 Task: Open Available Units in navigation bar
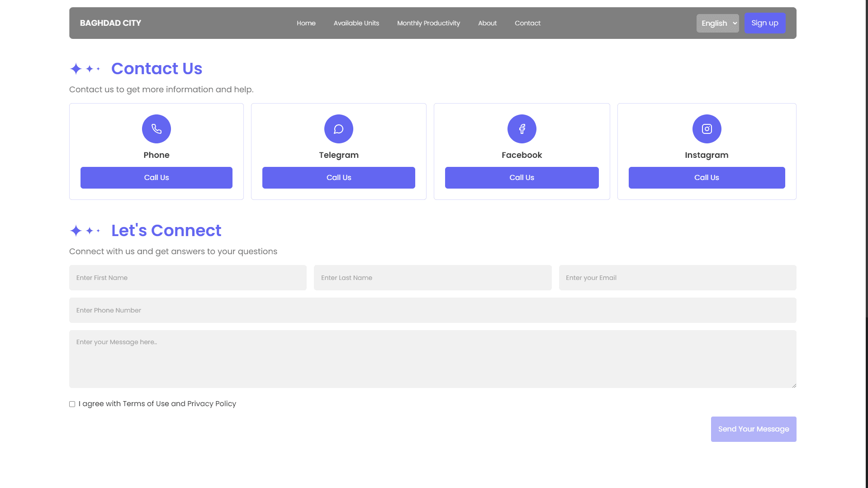pos(356,23)
